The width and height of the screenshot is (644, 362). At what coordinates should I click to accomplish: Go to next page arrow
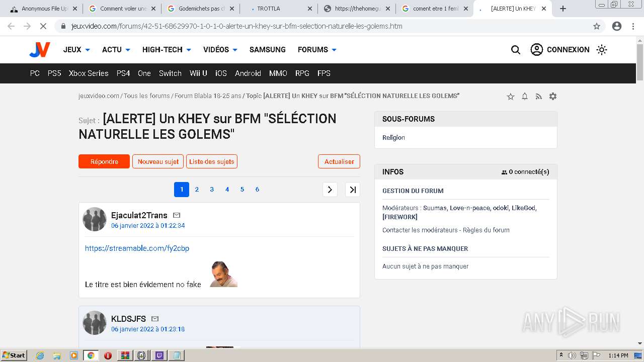[x=330, y=190]
